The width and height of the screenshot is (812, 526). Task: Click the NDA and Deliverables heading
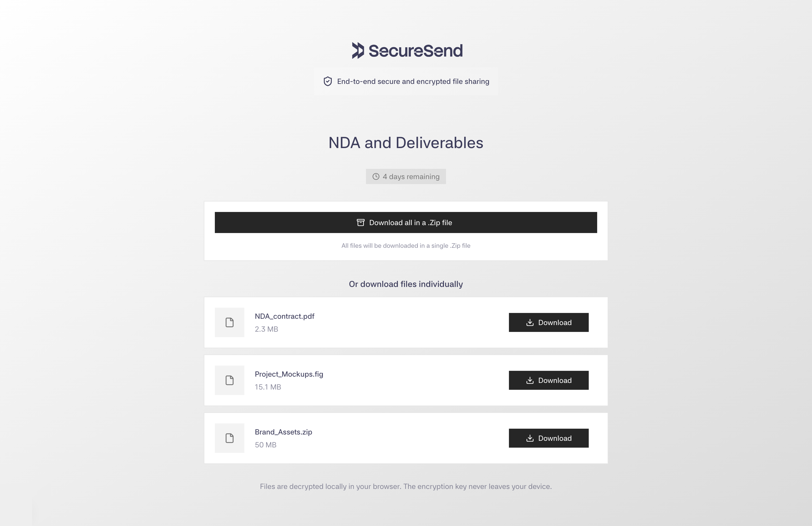click(406, 143)
